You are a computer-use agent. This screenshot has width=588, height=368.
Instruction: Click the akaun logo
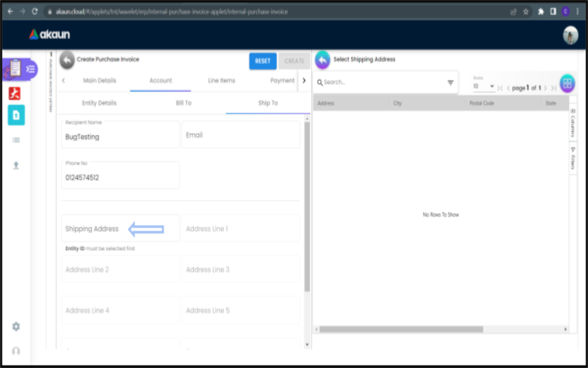click(x=49, y=34)
